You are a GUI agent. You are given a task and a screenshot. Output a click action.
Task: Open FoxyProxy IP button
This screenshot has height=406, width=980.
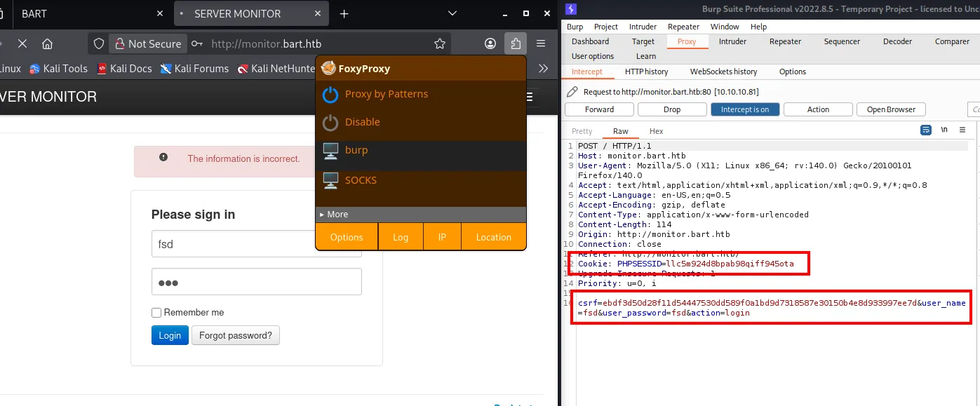pos(442,237)
